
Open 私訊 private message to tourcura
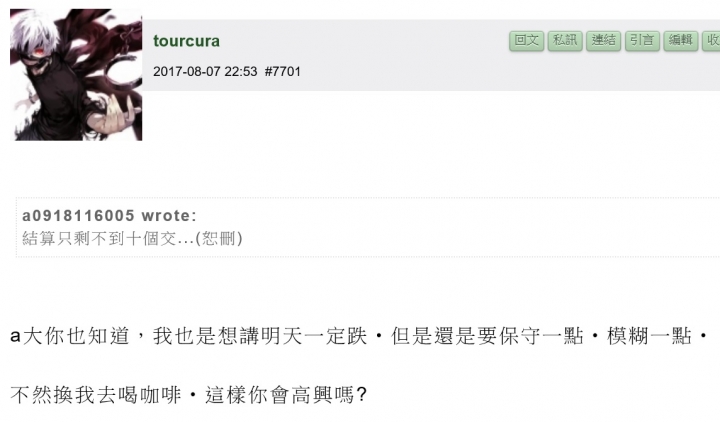coord(564,40)
